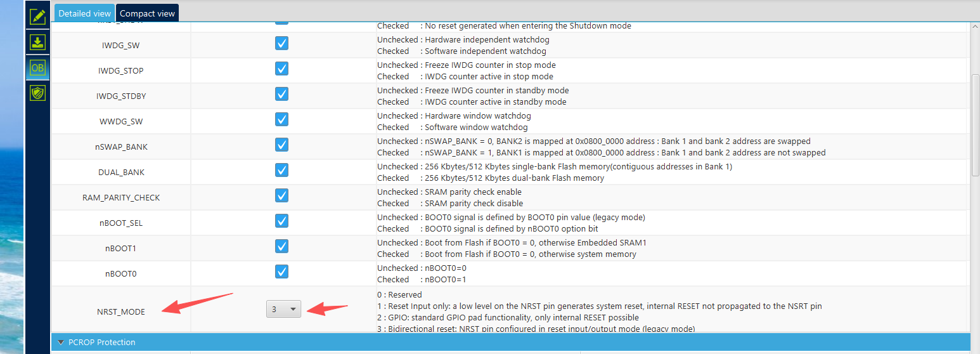Click the IWDG_STDBY option name
Viewport: 980px width, 354px height.
coord(121,96)
